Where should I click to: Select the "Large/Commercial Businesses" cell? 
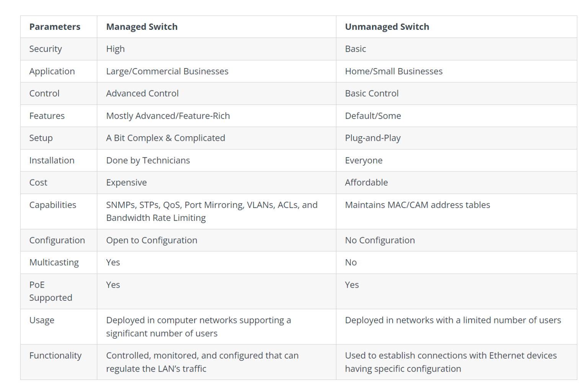click(167, 72)
